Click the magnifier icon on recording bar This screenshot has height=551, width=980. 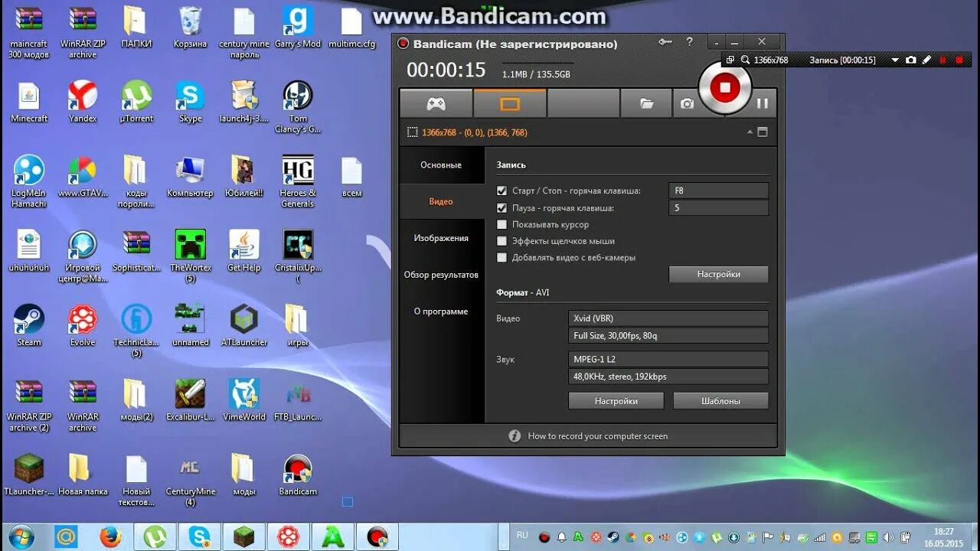[x=745, y=60]
